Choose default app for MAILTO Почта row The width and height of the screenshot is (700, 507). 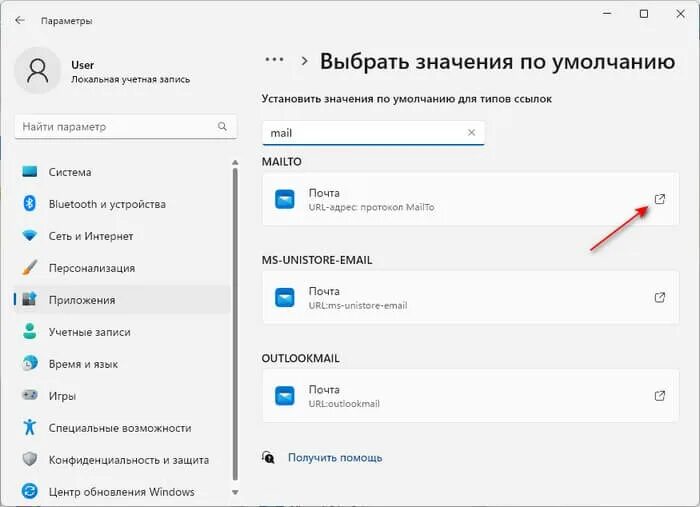pyautogui.click(x=470, y=199)
